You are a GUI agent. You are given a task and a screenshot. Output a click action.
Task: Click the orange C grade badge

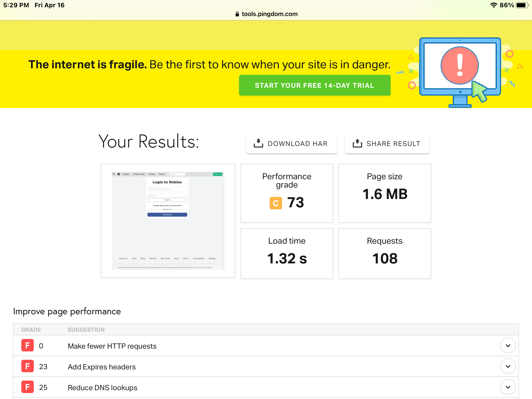pyautogui.click(x=276, y=203)
